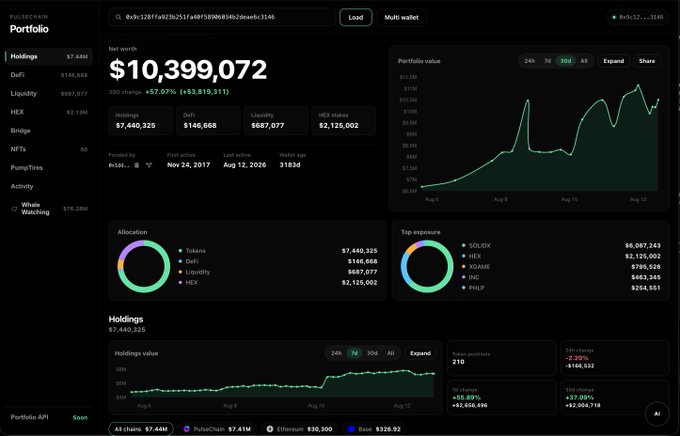Open the funding graph icon beside copy
The height and width of the screenshot is (436, 680).
point(149,165)
